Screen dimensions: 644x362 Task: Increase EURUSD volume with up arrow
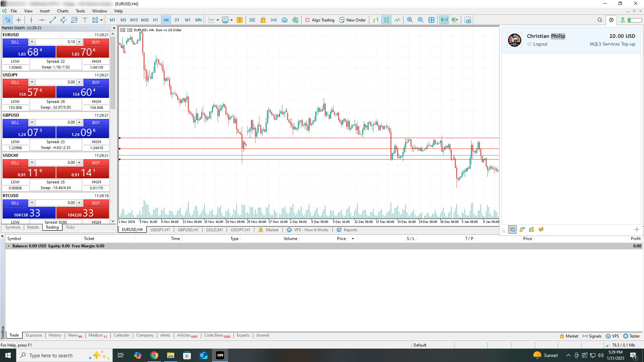coord(79,42)
